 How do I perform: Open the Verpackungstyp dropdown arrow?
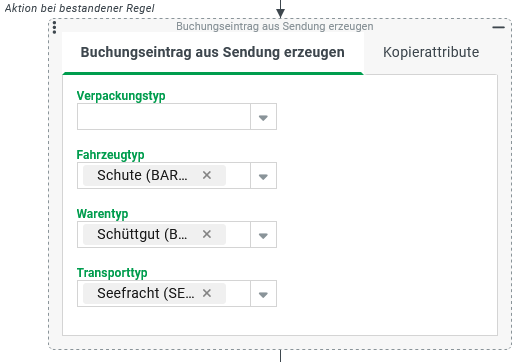pos(263,117)
